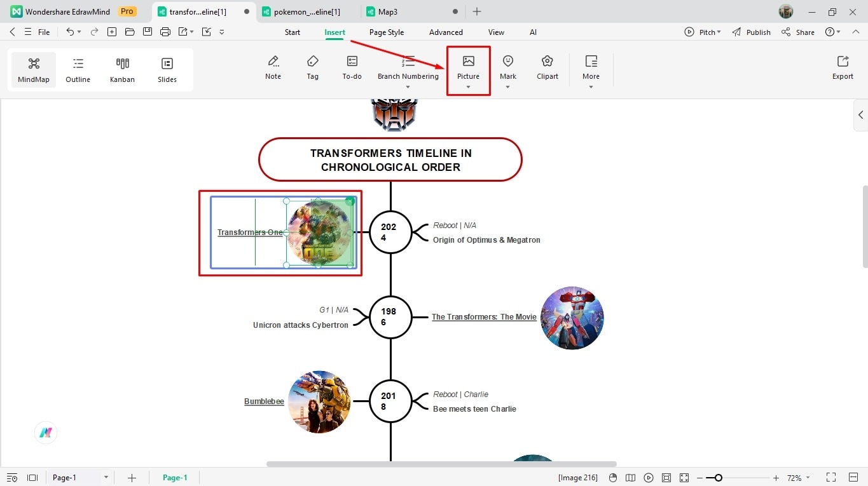Open the Bumblebee topic link
This screenshot has width=868, height=486.
(264, 402)
